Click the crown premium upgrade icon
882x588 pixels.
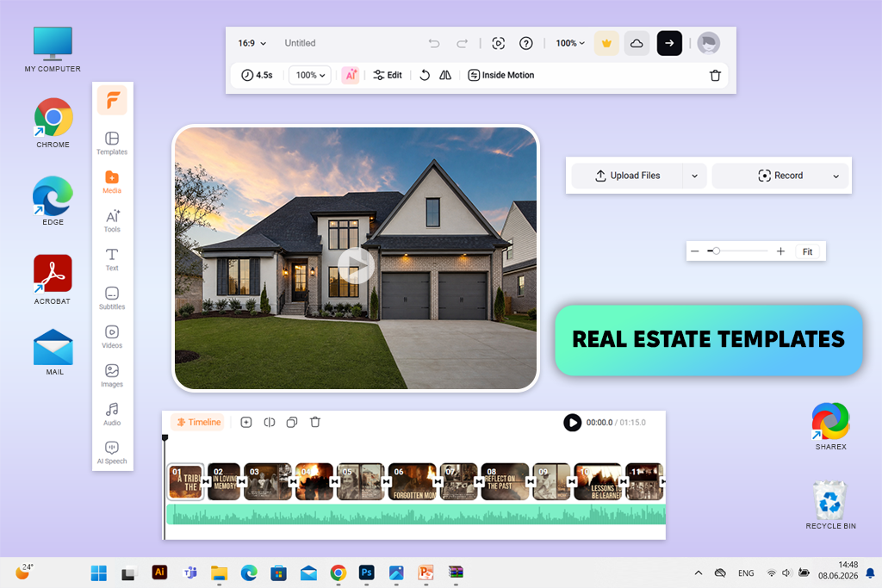[x=607, y=43]
